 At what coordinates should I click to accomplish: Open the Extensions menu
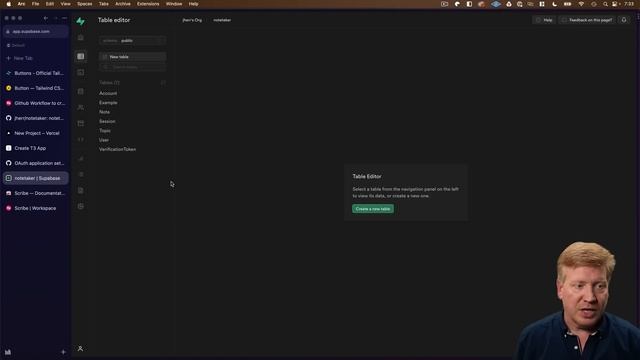148,4
